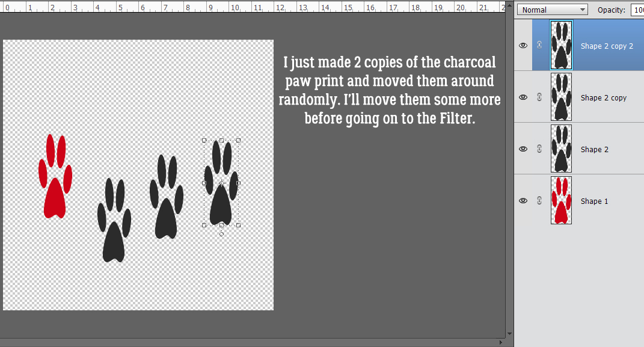This screenshot has width=644, height=347.
Task: Click top-left transform handle of selected paw
Action: pos(204,141)
